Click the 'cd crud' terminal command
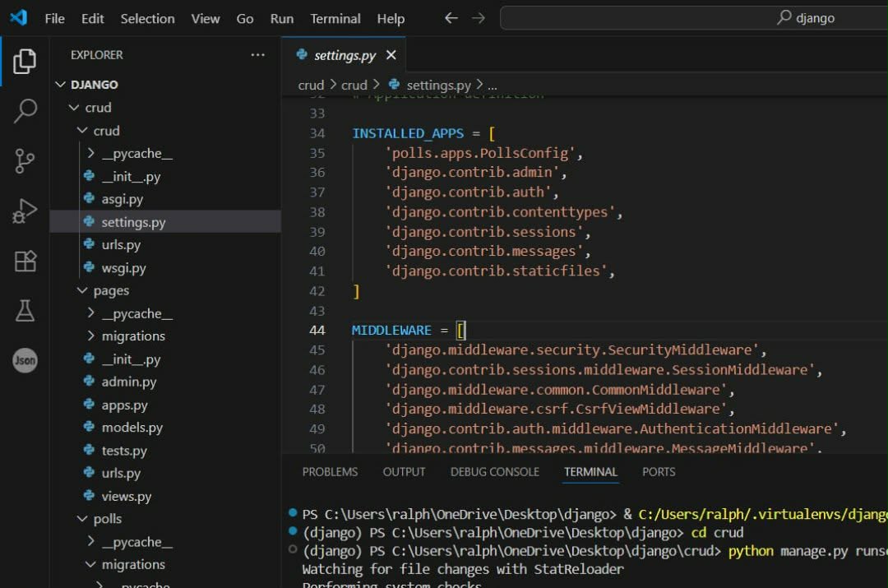The width and height of the screenshot is (888, 588). pos(717,532)
